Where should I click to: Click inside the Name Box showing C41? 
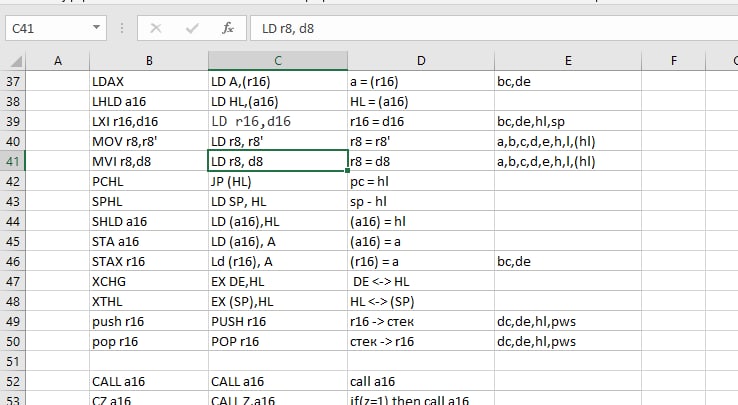pos(45,29)
